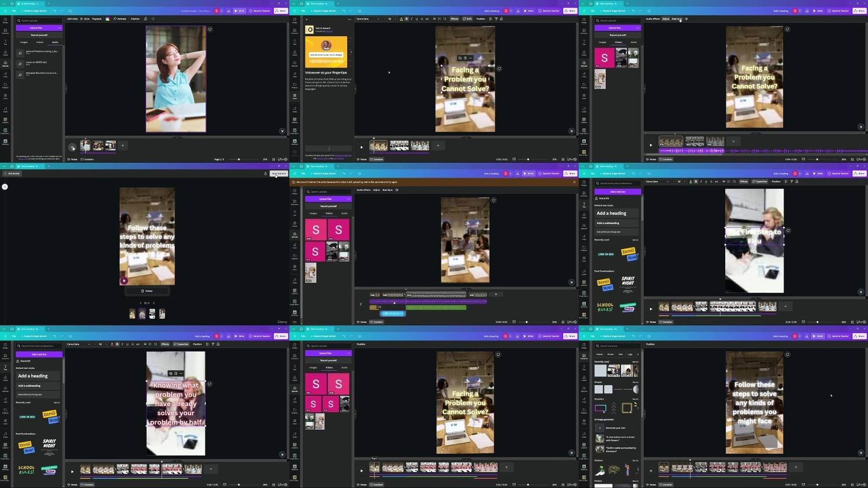Image resolution: width=868 pixels, height=488 pixels.
Task: Open more options beside Upload files in warning-banner window
Action: (x=348, y=199)
